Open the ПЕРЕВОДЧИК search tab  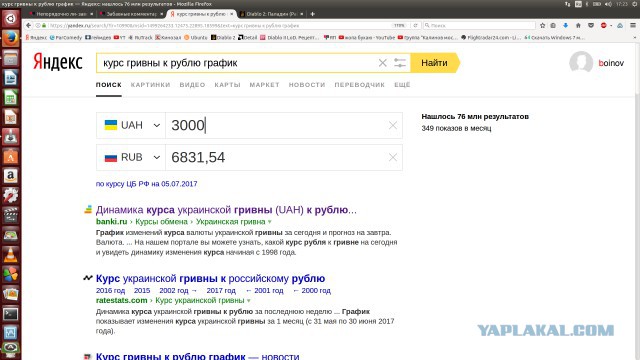point(360,85)
